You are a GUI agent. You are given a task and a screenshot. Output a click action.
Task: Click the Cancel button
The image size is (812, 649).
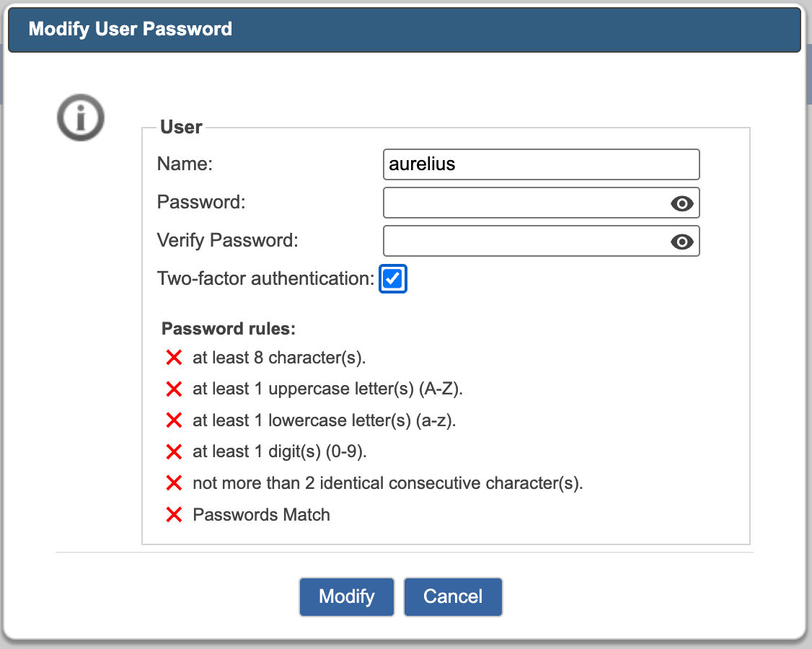click(x=453, y=596)
